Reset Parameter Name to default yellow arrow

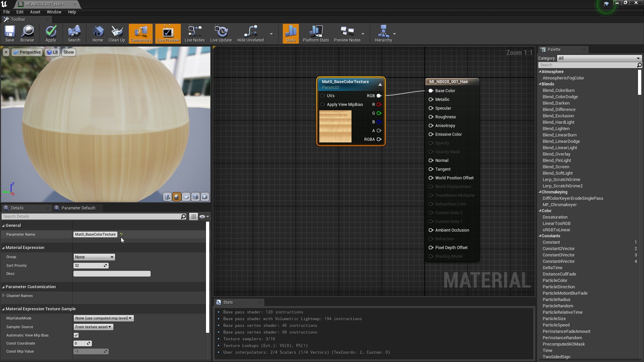pos(121,234)
